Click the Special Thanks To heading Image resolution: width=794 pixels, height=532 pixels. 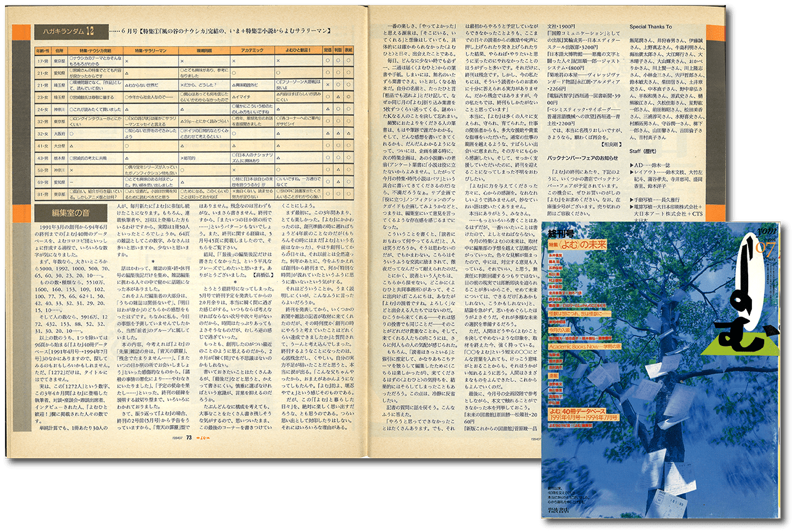pos(650,27)
